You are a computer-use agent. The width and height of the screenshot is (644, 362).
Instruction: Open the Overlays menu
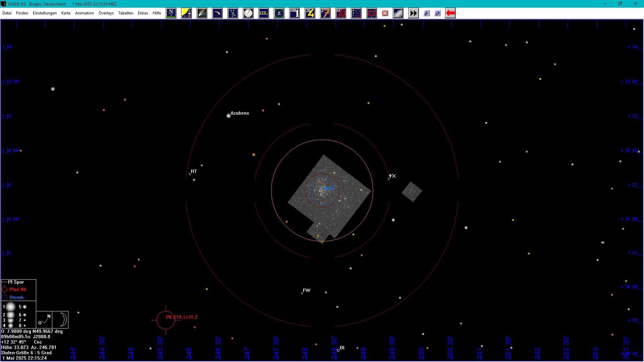tap(106, 13)
